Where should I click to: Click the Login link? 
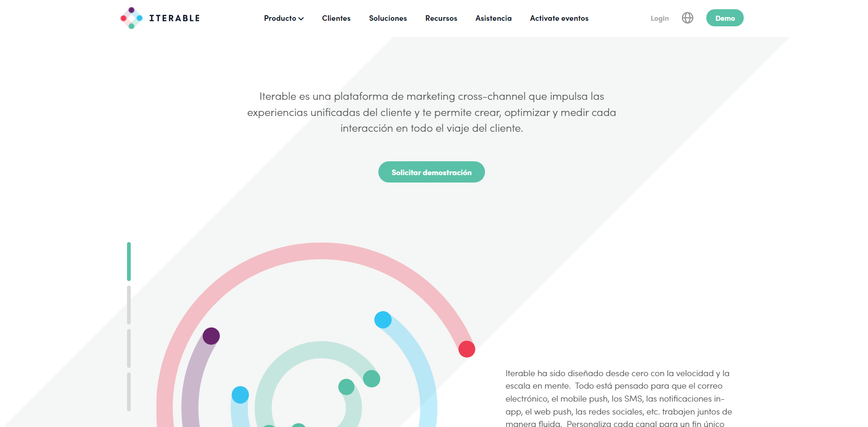[x=659, y=18]
